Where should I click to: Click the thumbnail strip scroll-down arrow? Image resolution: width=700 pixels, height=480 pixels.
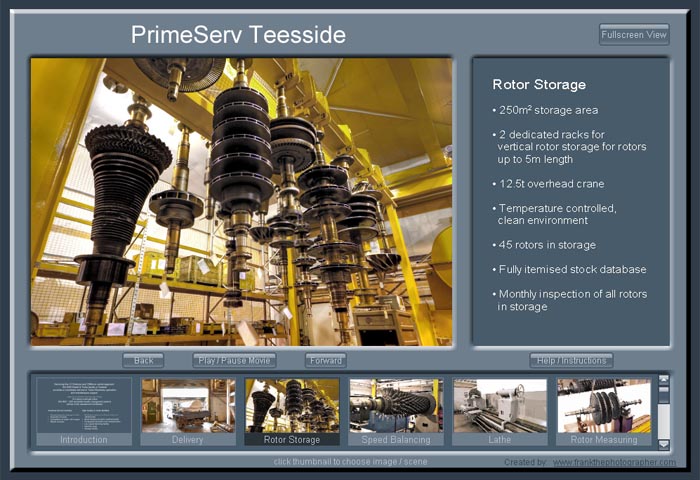[x=664, y=444]
